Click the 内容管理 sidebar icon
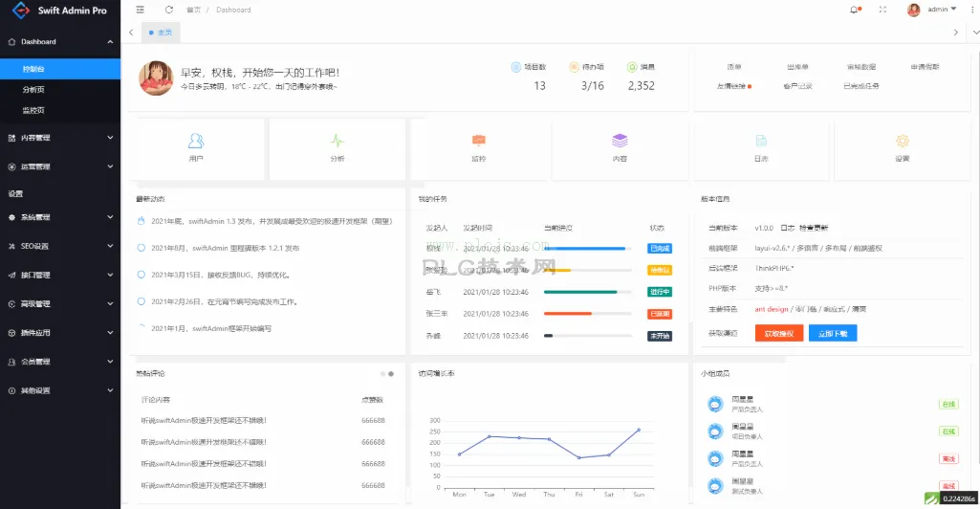The height and width of the screenshot is (509, 980). click(x=11, y=138)
